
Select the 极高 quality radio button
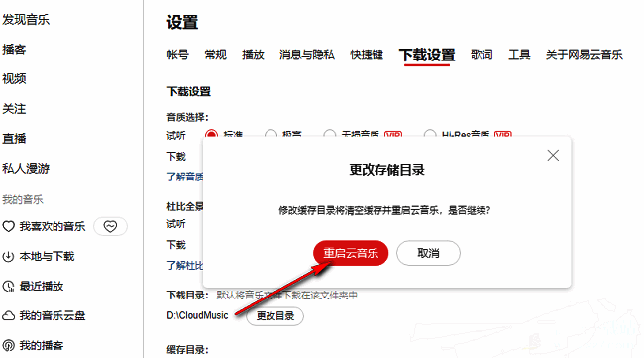point(270,134)
